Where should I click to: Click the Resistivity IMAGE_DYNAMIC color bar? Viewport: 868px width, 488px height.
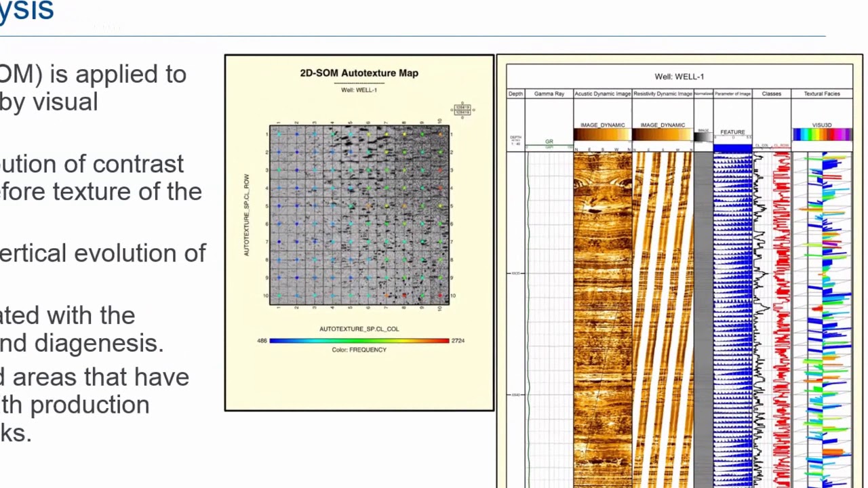[x=663, y=135]
